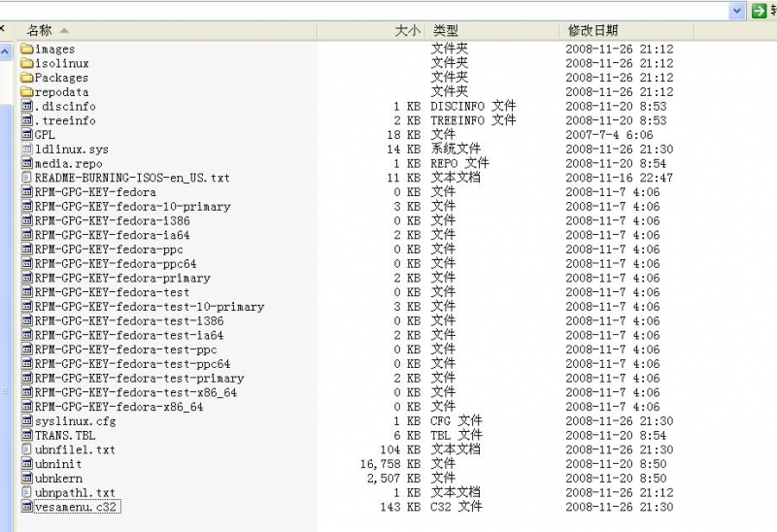The height and width of the screenshot is (532, 777).
Task: Click the 143 KB size of vesamenu.c32
Action: point(400,507)
